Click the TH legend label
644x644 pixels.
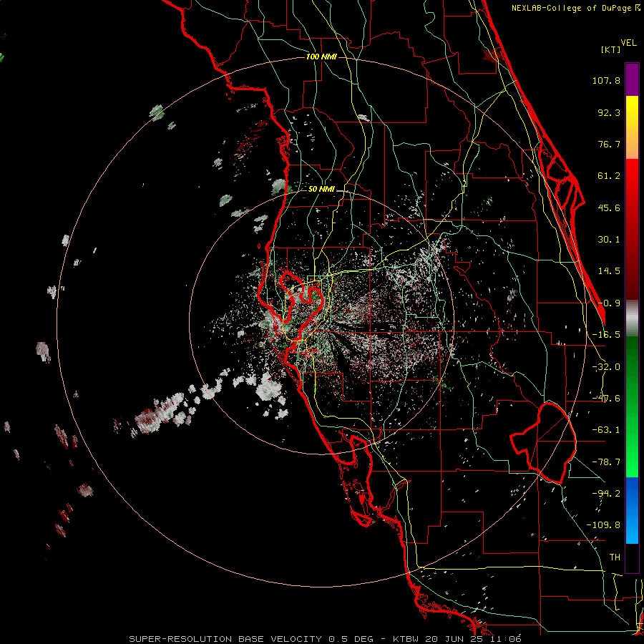[x=615, y=557]
